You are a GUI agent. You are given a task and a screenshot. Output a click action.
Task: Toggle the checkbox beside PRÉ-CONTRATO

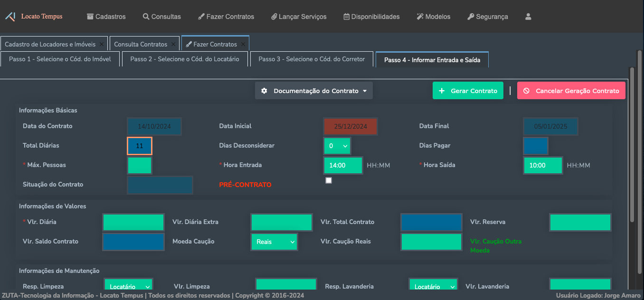pyautogui.click(x=329, y=180)
